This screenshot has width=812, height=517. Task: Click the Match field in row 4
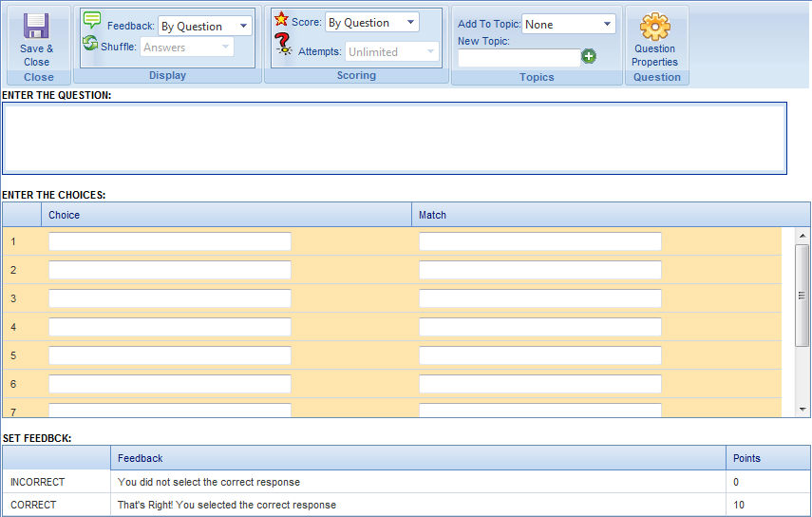point(540,327)
